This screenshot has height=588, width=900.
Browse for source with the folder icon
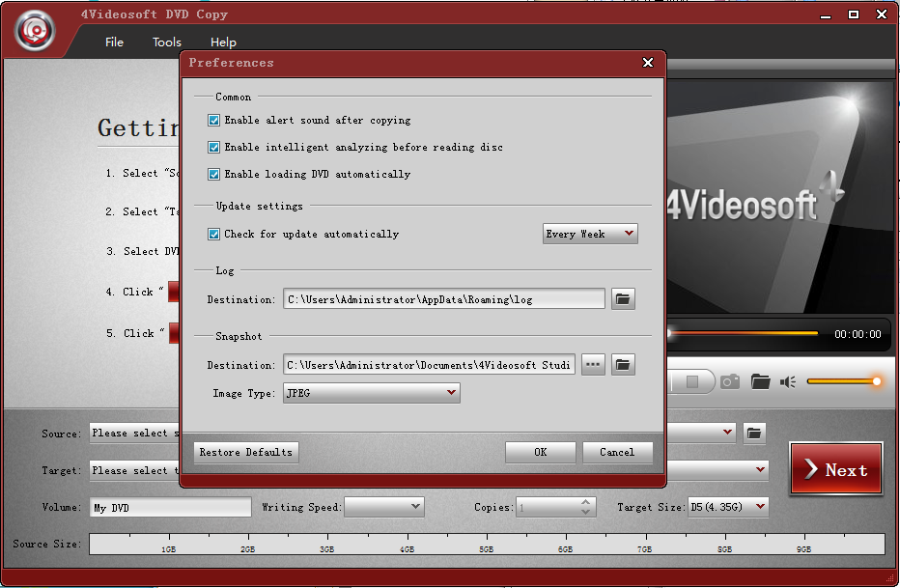[754, 434]
